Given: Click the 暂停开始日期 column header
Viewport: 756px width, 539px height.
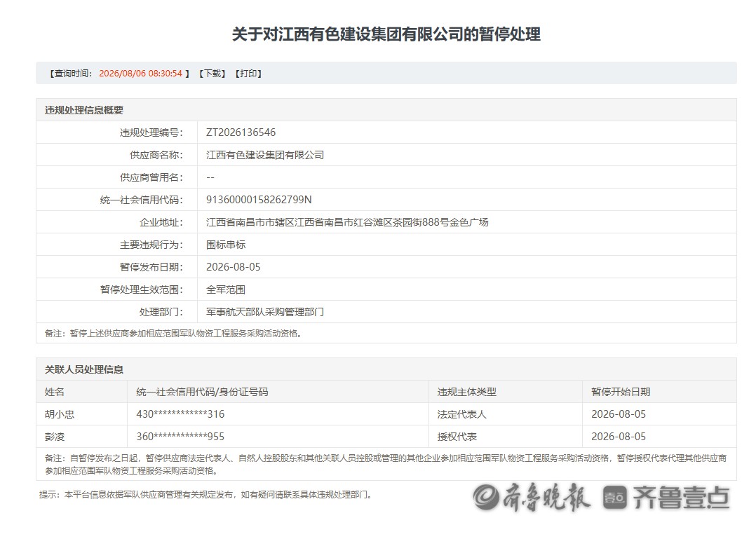Looking at the screenshot, I should [x=621, y=392].
